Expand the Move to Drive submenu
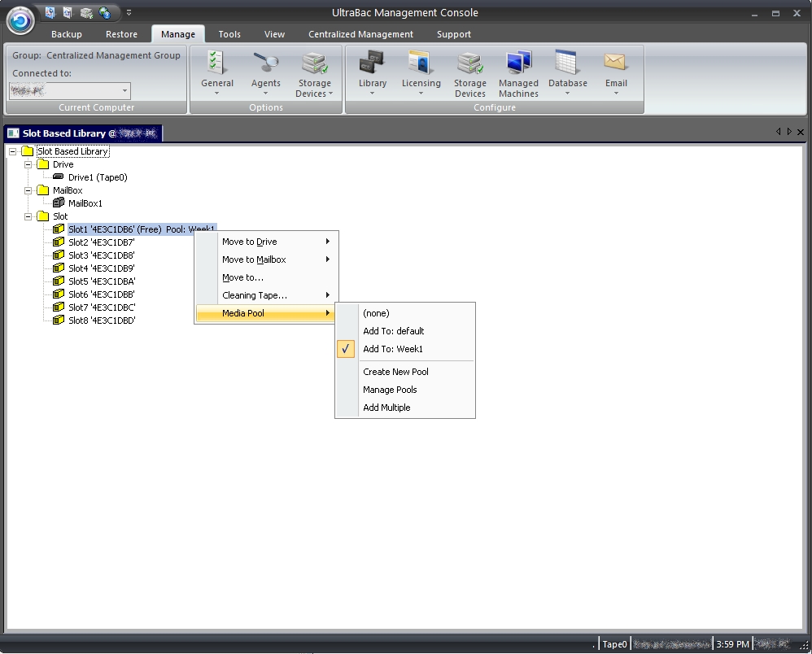The image size is (812, 654). point(267,242)
